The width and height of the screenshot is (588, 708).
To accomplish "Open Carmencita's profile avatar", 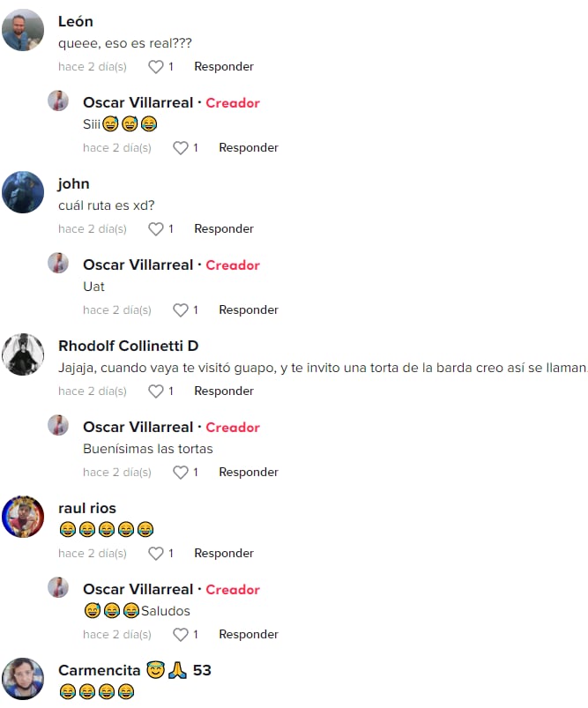I will click(23, 679).
